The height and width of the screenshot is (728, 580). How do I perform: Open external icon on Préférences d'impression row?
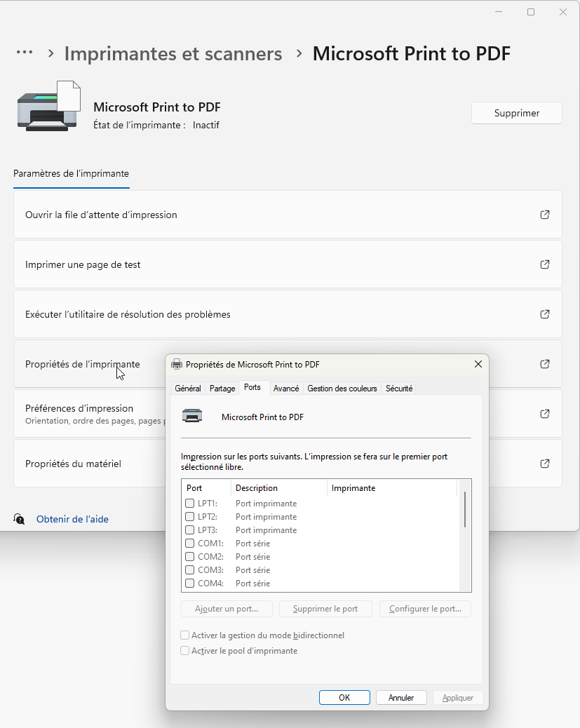(x=545, y=414)
